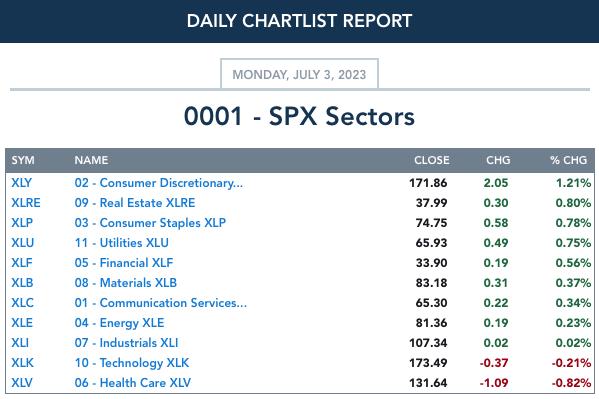Viewport: 599px width, 399px height.
Task: Select the Monday, July 3, 2023 date box
Action: point(300,74)
